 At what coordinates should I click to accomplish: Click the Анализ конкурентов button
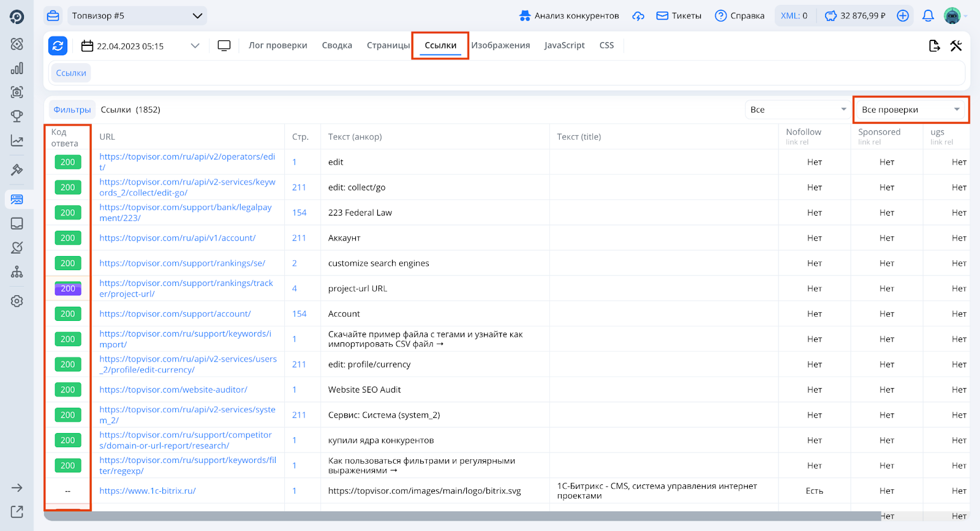coord(569,16)
